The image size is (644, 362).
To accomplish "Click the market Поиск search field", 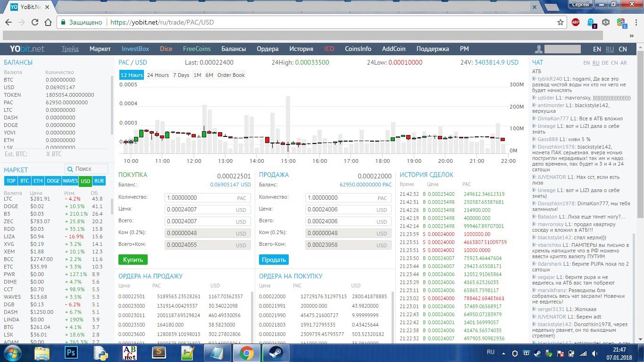I will click(x=85, y=169).
